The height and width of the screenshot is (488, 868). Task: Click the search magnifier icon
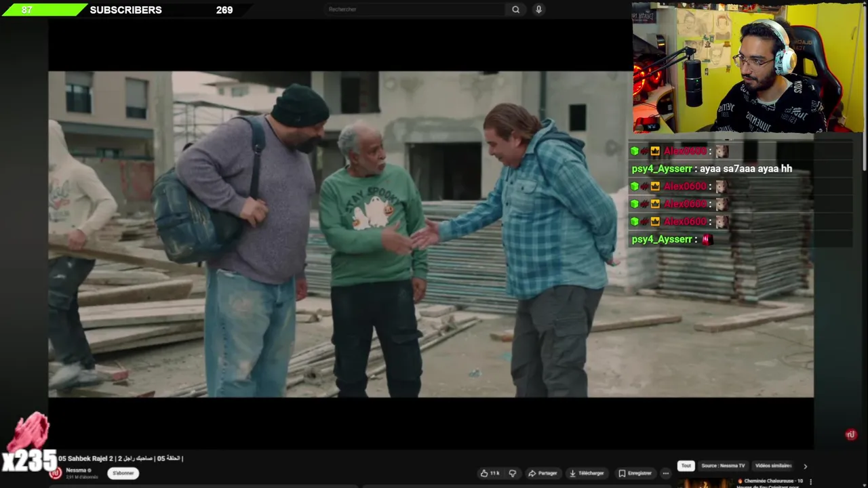(x=515, y=9)
